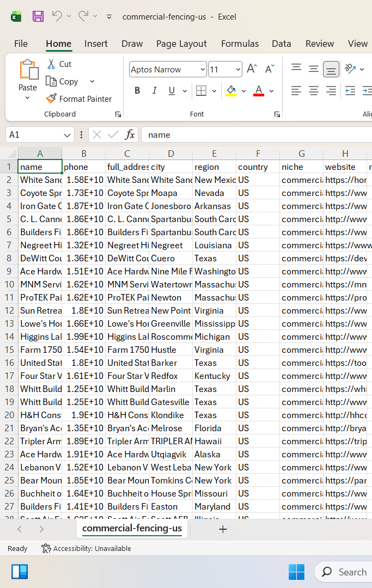This screenshot has width=372, height=588.
Task: Click the Paste clipboard icon
Action: point(28,70)
